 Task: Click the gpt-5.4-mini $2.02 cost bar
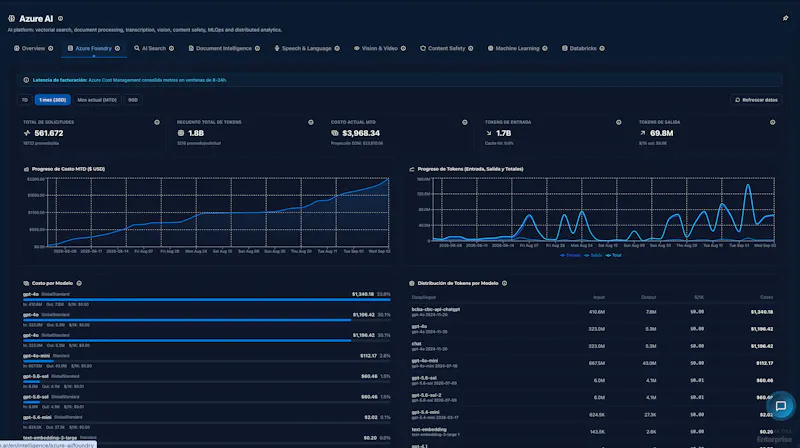tap(207, 422)
